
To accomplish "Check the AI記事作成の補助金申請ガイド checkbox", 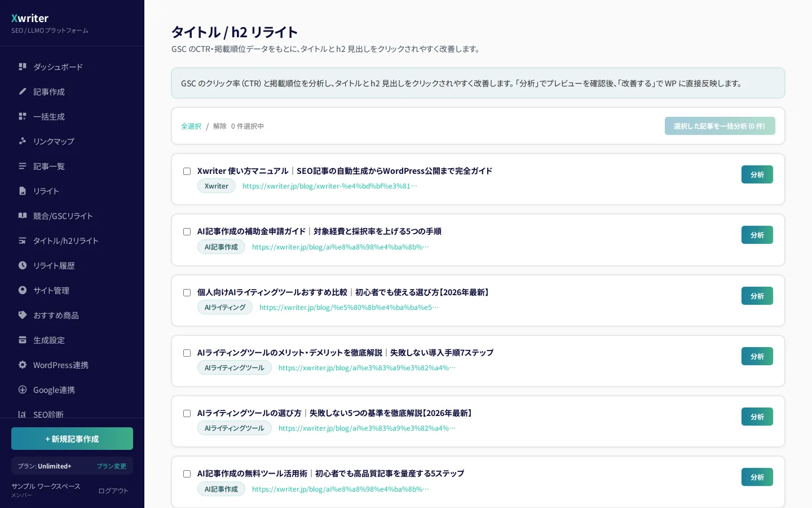I will [187, 231].
